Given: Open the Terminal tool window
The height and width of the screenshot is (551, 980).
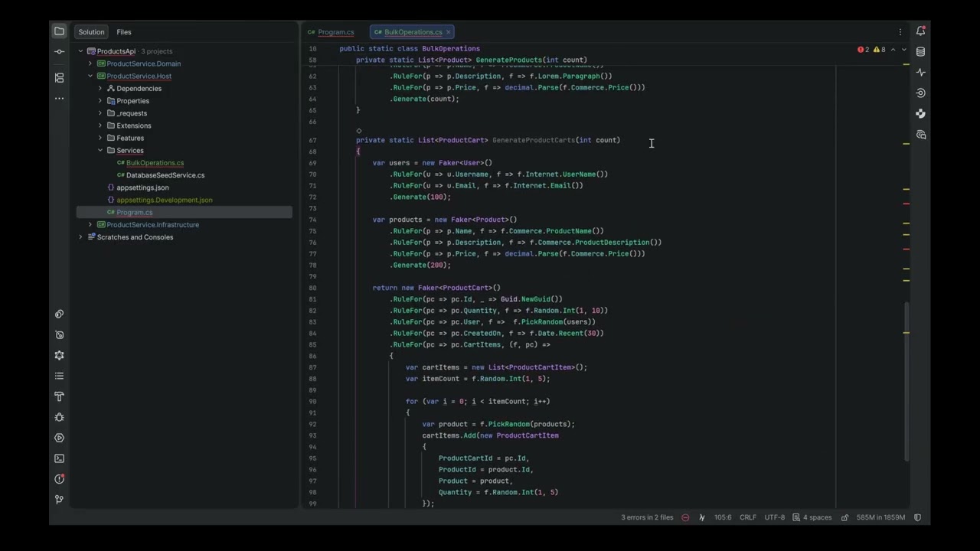Looking at the screenshot, I should pyautogui.click(x=59, y=458).
